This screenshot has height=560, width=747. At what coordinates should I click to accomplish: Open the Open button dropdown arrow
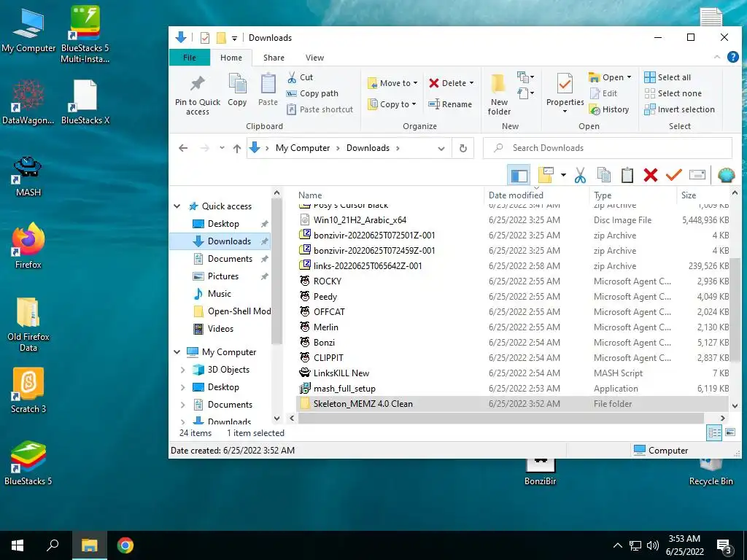click(x=630, y=77)
